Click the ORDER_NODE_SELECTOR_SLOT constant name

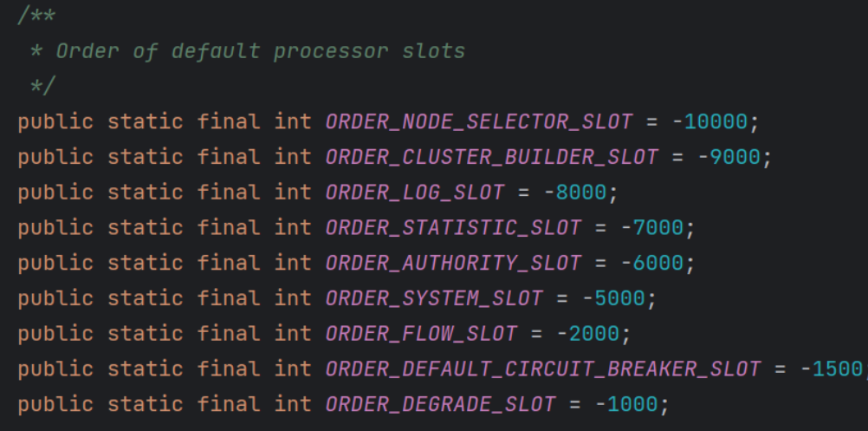[479, 121]
